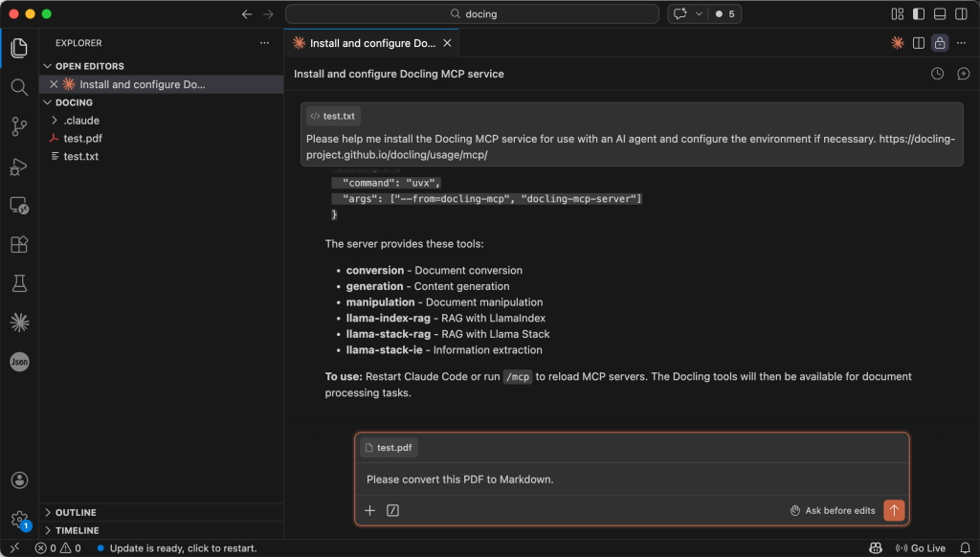
Task: Click Go Live in status bar
Action: coord(921,548)
